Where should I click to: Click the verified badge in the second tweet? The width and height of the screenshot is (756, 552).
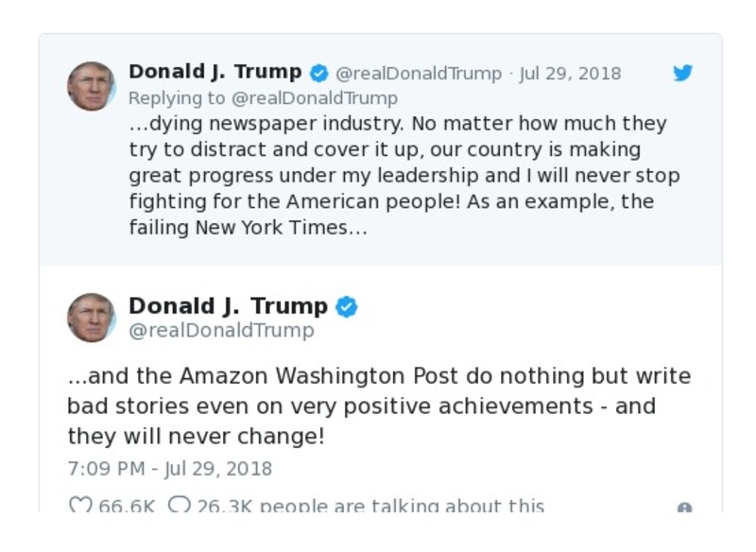point(347,304)
